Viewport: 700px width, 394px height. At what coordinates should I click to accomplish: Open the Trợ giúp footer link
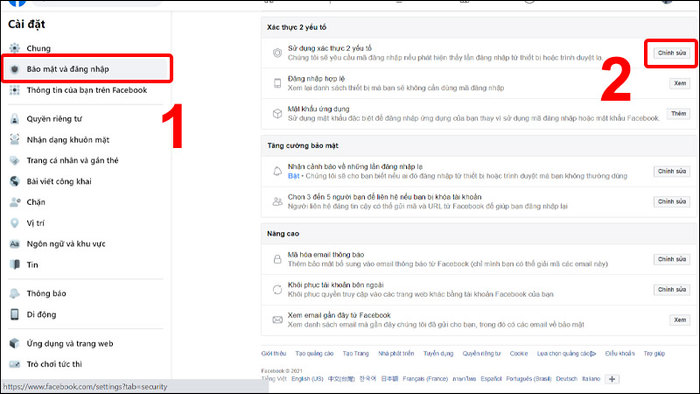(x=654, y=353)
